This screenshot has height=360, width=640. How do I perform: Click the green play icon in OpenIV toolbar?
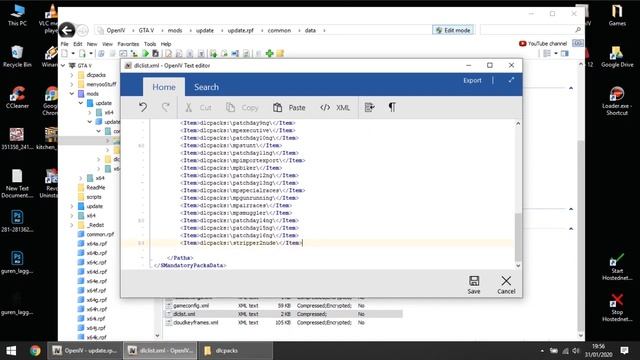click(x=145, y=53)
